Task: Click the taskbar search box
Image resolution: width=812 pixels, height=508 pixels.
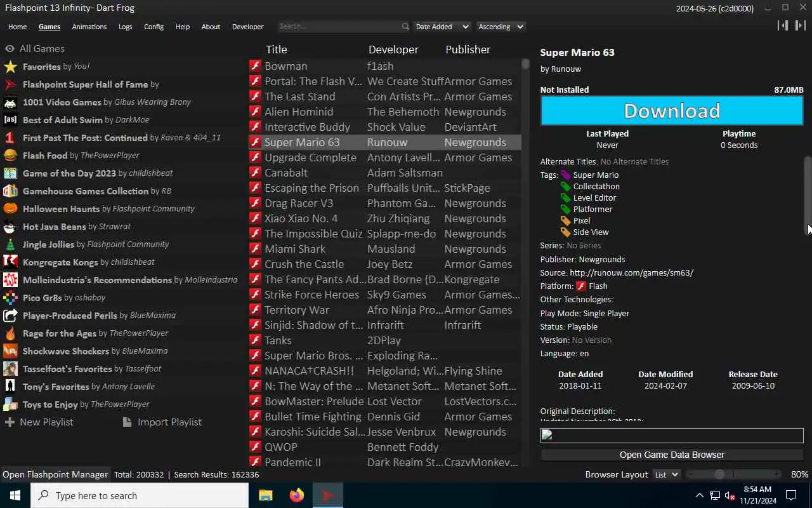Action: tap(140, 495)
